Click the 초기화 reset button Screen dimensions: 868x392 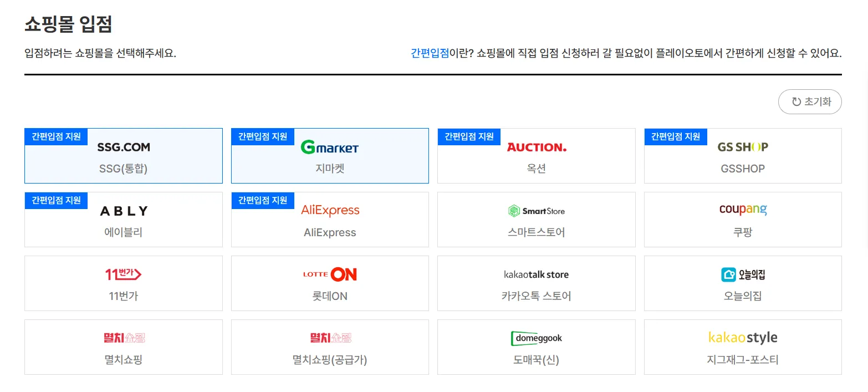point(810,102)
